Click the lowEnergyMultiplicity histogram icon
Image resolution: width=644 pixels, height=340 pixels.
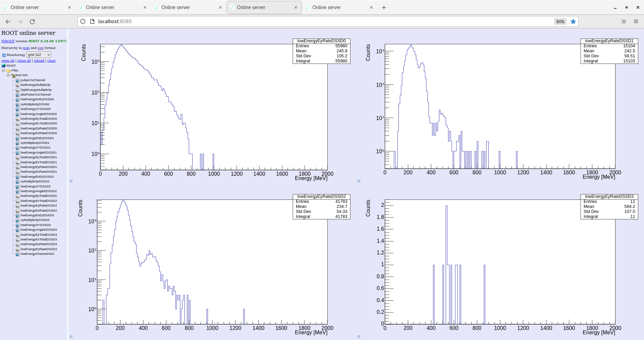point(18,85)
